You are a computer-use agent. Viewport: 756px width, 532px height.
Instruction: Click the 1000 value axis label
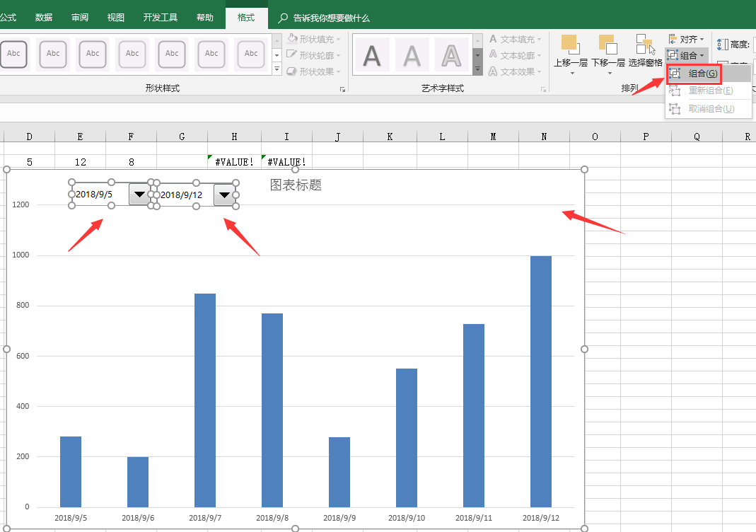click(x=21, y=255)
